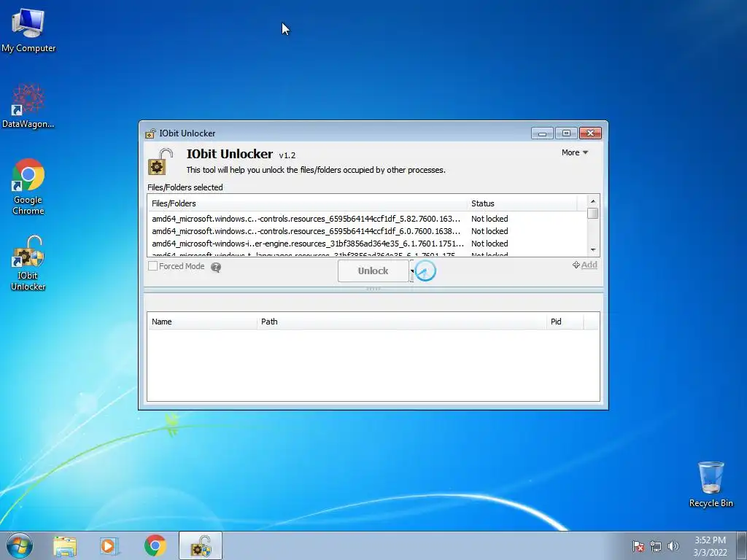Launch Google Chrome from the desktop

coord(28,187)
